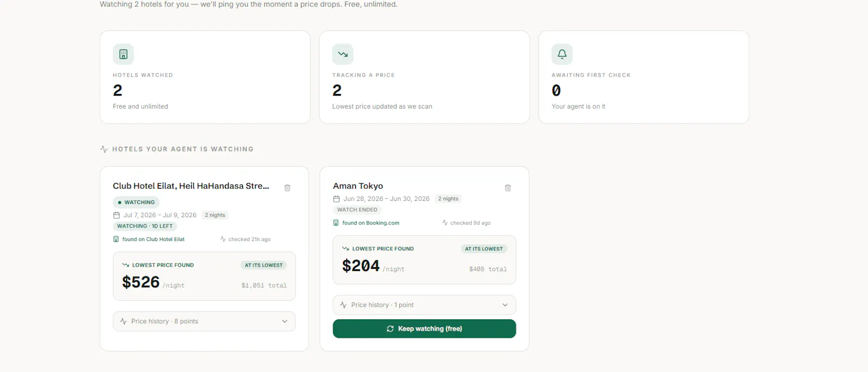Open the found on Club Hotel Eilat link
This screenshot has height=372, width=868.
point(154,239)
